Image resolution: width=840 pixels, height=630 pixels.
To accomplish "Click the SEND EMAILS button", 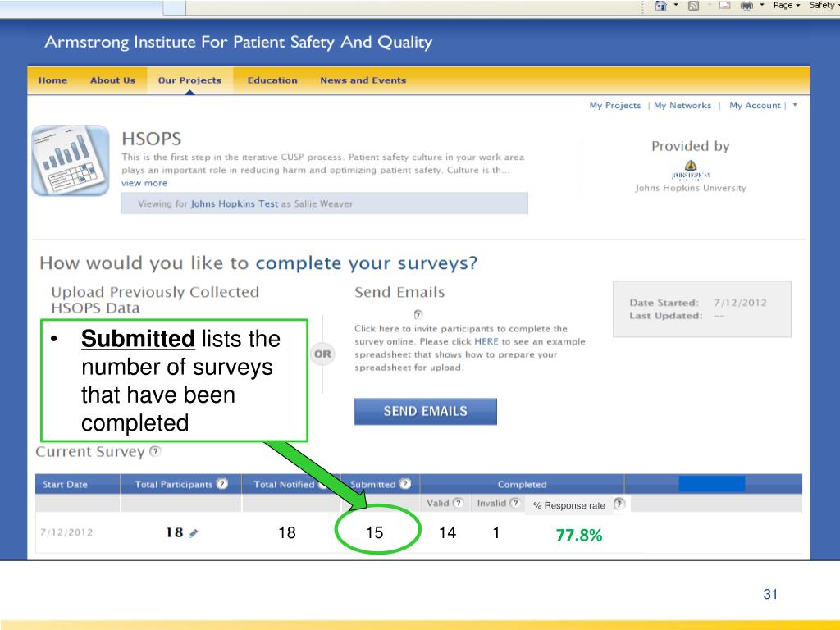I will tap(426, 412).
